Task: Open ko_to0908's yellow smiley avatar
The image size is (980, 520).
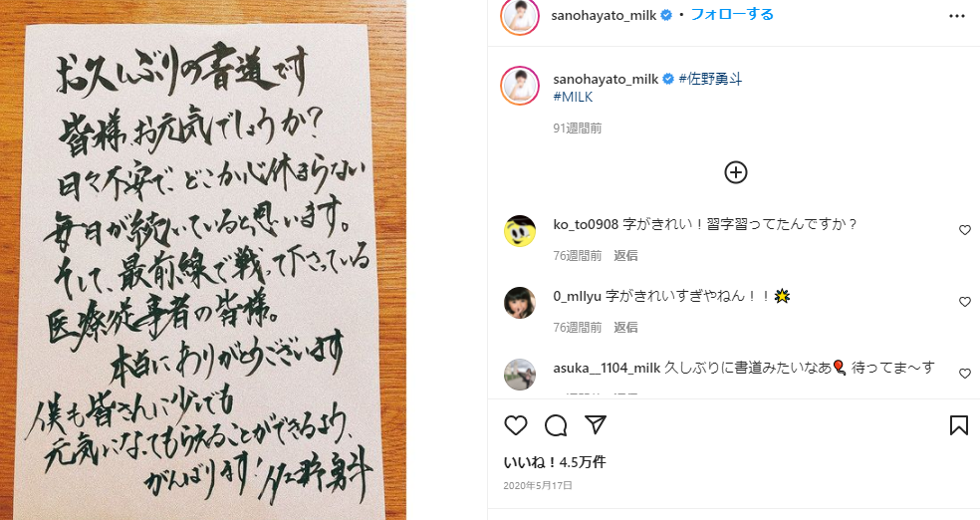Action: click(520, 231)
